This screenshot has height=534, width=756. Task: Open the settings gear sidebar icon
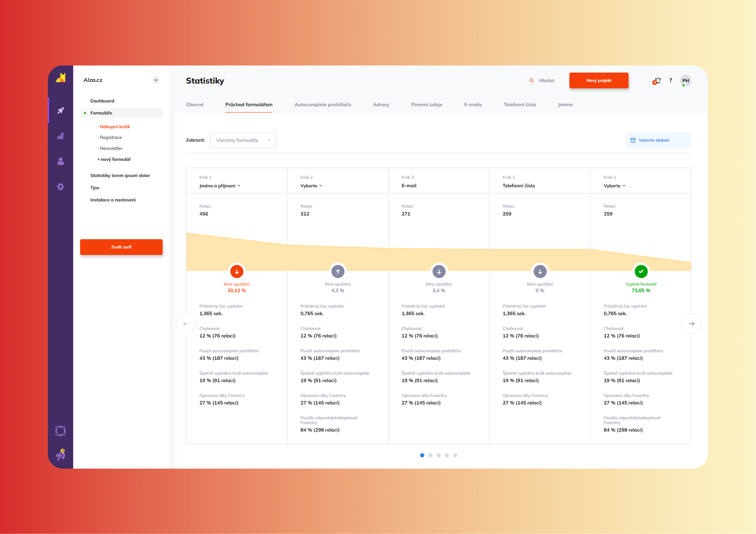point(61,187)
